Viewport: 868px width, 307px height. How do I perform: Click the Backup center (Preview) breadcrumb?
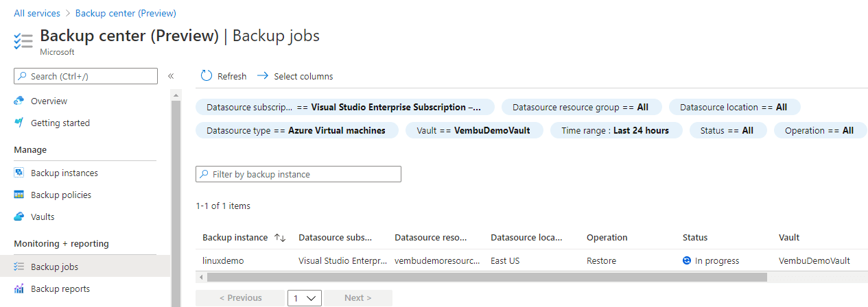[x=126, y=13]
